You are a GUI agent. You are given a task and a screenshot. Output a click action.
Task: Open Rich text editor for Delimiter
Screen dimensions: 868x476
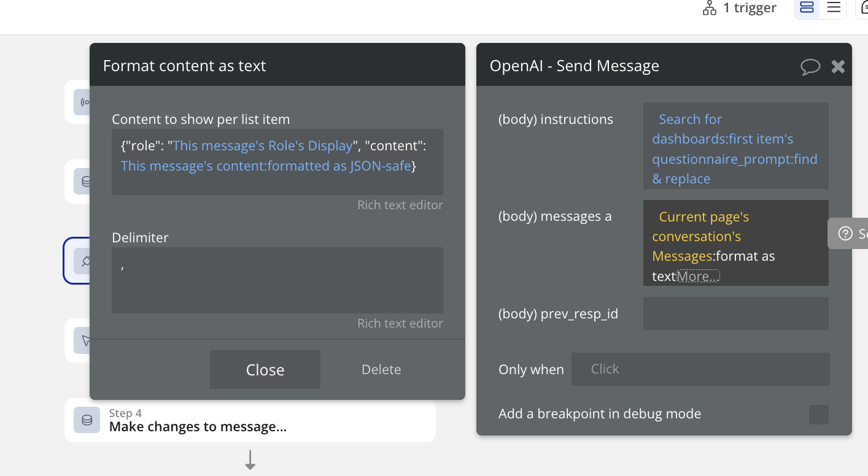(x=400, y=323)
